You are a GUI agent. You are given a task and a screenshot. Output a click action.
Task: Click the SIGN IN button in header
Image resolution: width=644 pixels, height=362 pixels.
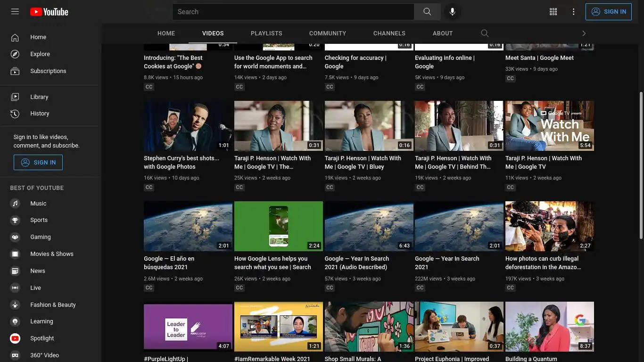pyautogui.click(x=608, y=12)
